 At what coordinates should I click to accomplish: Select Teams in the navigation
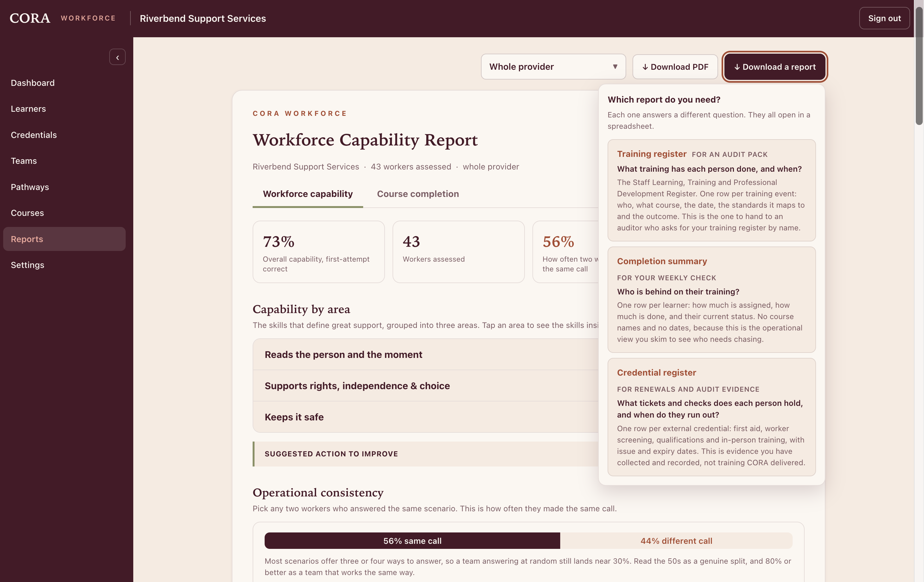[64, 161]
